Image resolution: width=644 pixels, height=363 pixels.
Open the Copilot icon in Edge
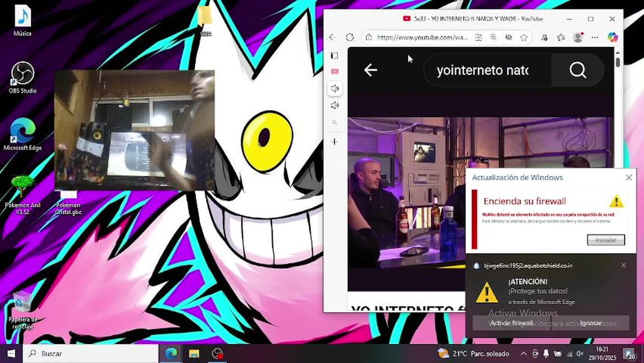pos(612,37)
